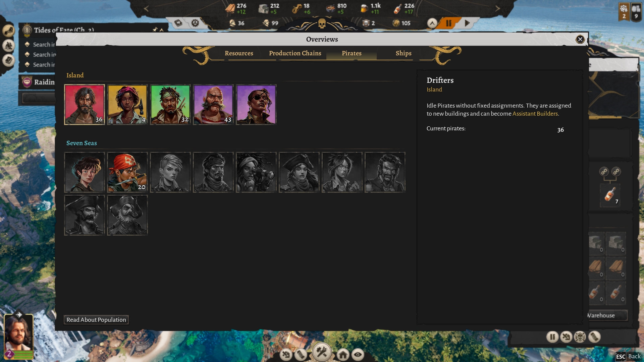Select the green pirate portrait showing 32
Screen dimensions: 644x362
[170, 105]
